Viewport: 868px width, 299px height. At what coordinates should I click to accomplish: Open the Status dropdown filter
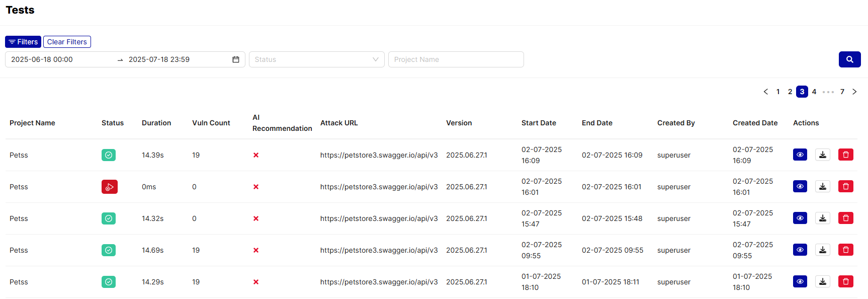click(316, 59)
